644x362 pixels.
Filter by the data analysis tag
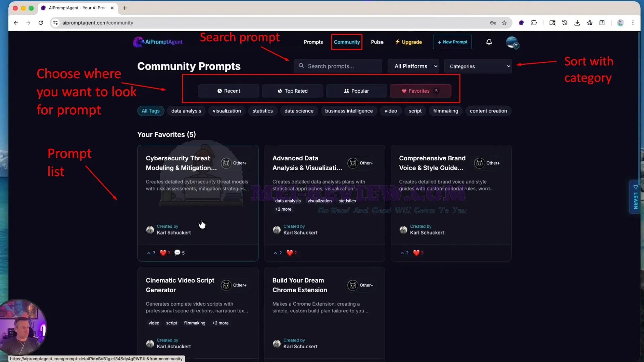186,111
